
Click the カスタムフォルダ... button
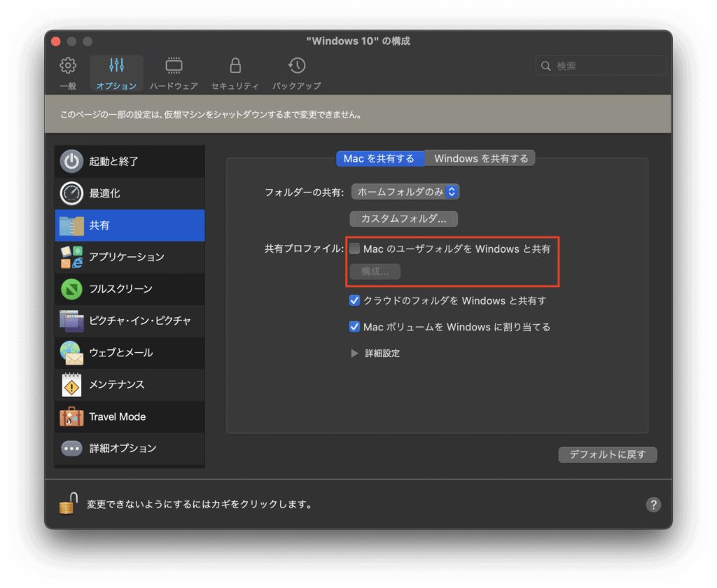click(x=403, y=218)
